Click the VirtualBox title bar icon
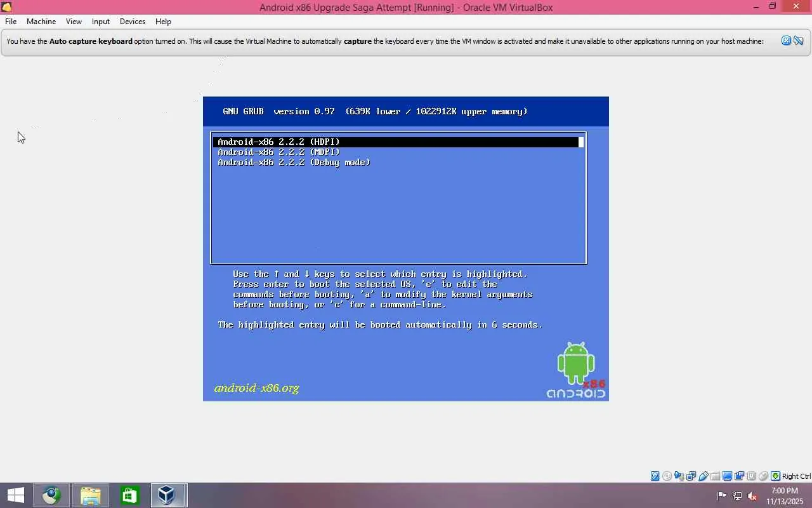 pyautogui.click(x=6, y=7)
